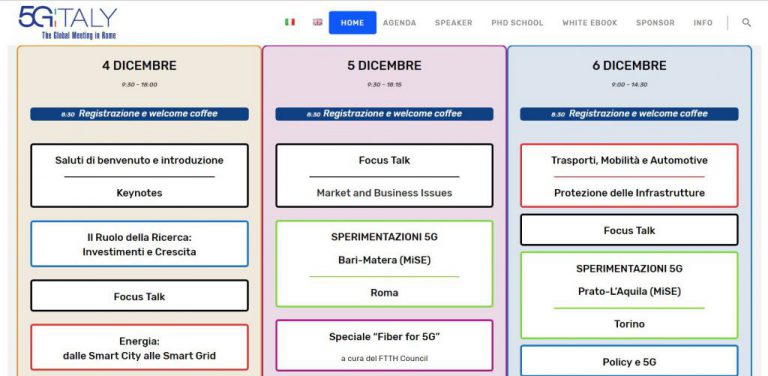Open the AGENDA menu item

pos(400,23)
